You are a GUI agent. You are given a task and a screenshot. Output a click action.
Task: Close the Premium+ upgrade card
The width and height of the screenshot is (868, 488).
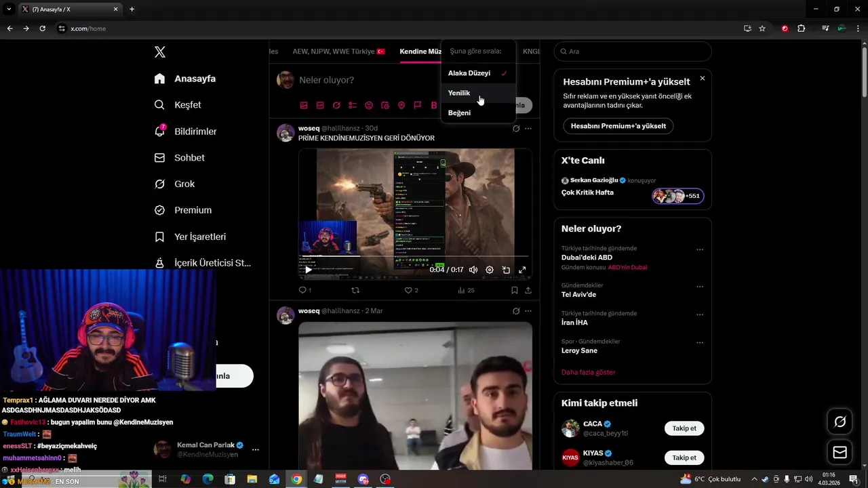(703, 79)
